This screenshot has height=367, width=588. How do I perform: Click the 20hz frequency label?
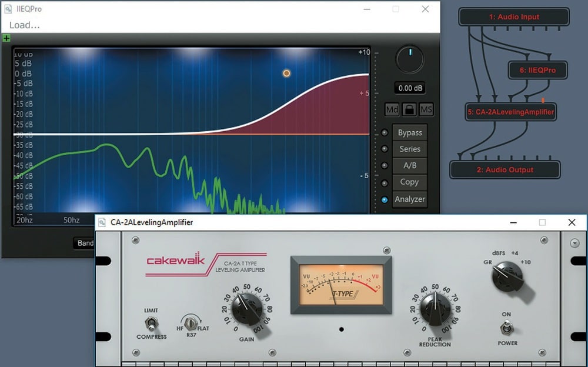pos(25,220)
